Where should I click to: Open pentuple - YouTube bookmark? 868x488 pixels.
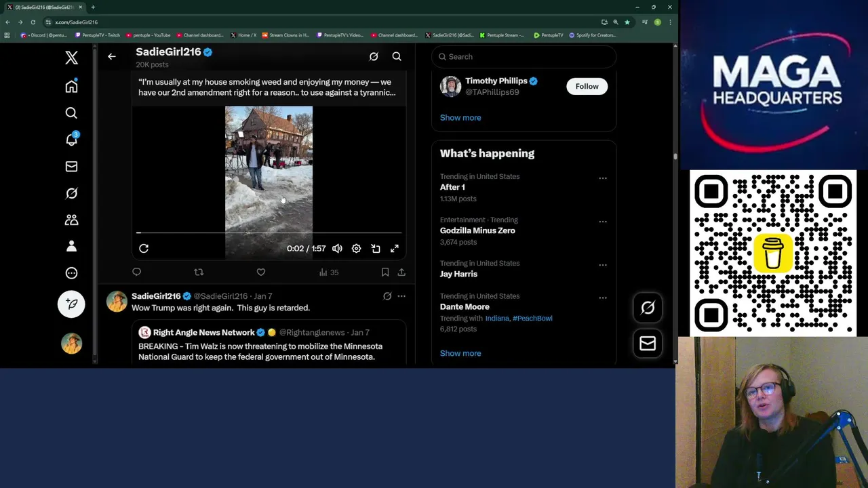149,35
